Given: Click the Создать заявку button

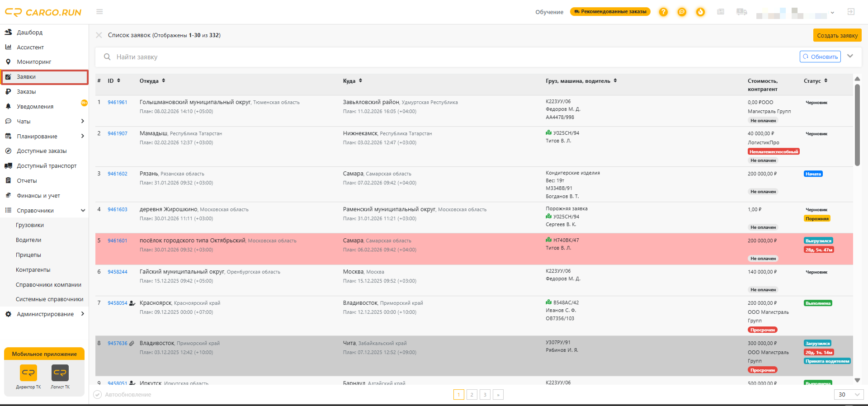Looking at the screenshot, I should click(x=837, y=35).
